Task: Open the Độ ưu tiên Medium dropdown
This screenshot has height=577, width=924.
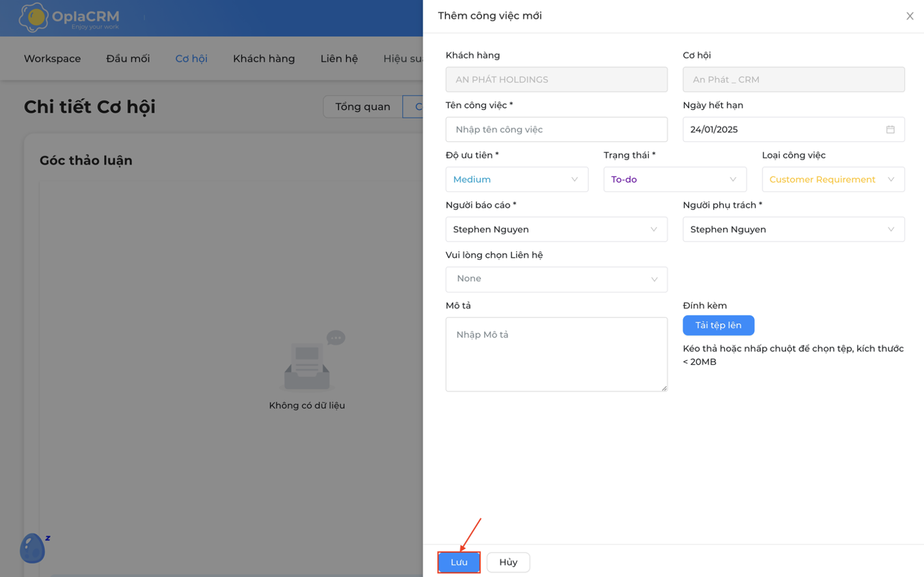Action: tap(517, 179)
